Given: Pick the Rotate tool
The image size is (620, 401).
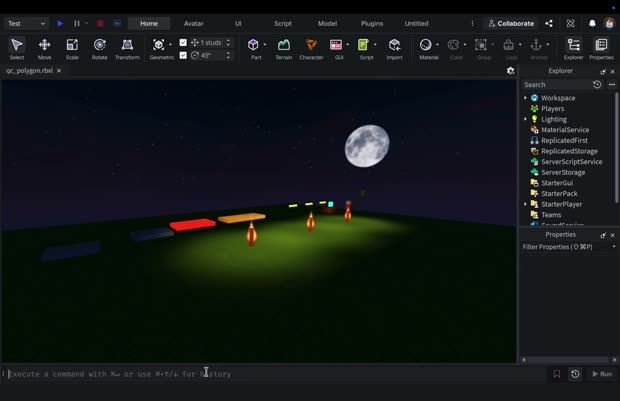Looking at the screenshot, I should 100,49.
